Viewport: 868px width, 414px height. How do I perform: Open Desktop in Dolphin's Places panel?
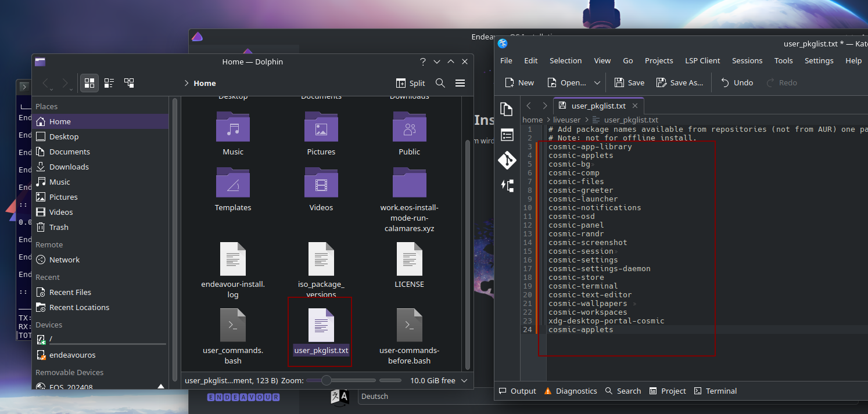click(101, 136)
